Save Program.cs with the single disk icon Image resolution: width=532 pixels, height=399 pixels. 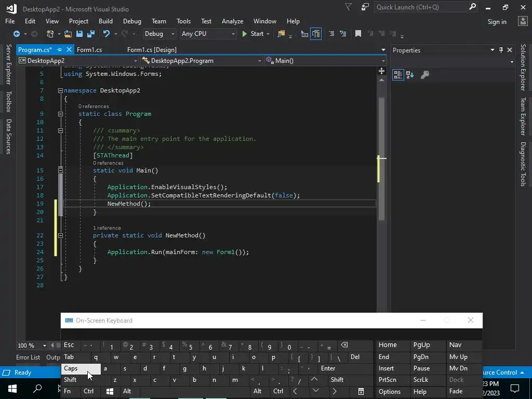(79, 34)
